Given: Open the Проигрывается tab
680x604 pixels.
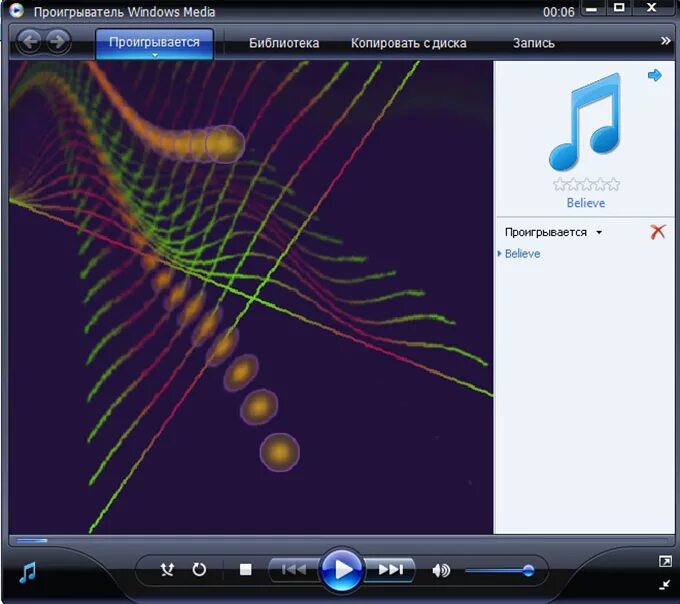Looking at the screenshot, I should click(x=154, y=42).
